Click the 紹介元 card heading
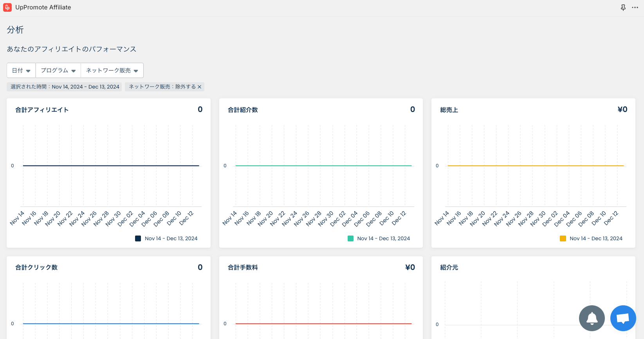 point(449,268)
